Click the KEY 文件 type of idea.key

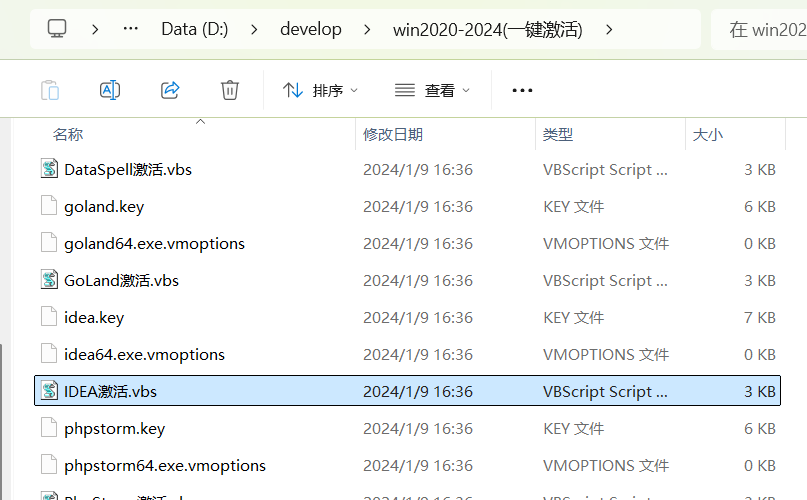[x=573, y=318]
